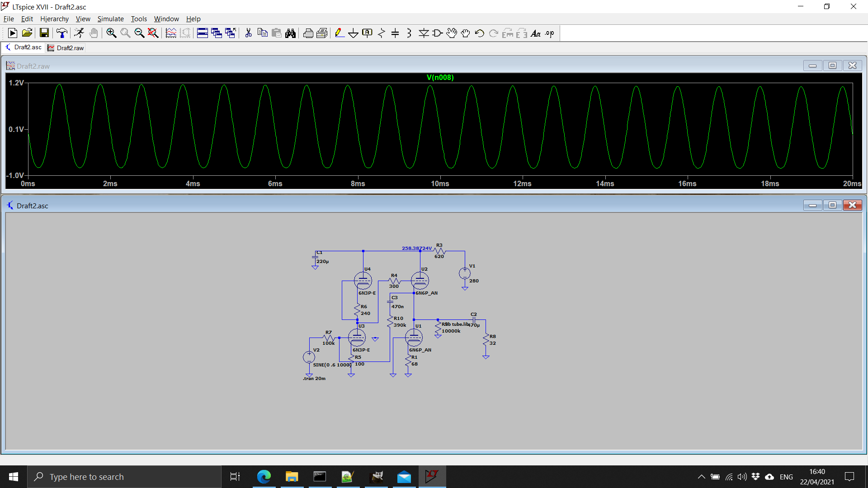Image resolution: width=868 pixels, height=488 pixels.
Task: Select the Text Aa tool
Action: tap(536, 33)
